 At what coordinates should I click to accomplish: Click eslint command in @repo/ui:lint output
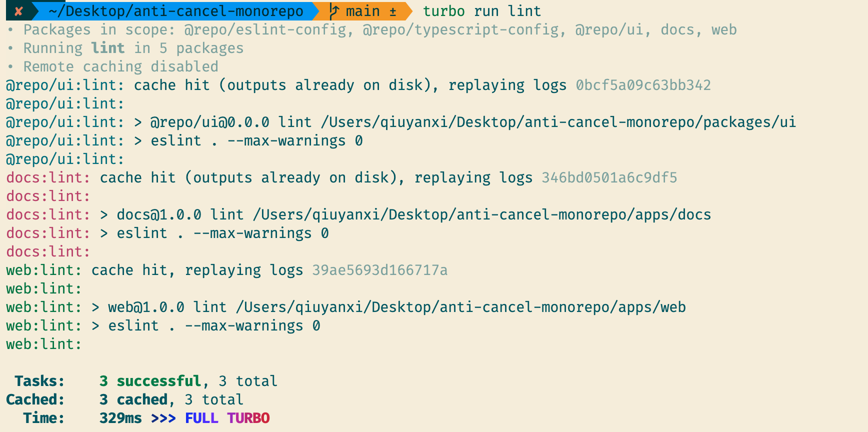click(x=257, y=141)
